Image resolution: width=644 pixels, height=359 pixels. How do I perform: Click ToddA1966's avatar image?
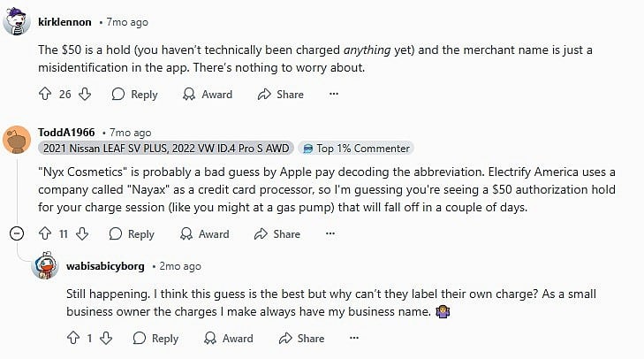(19, 139)
